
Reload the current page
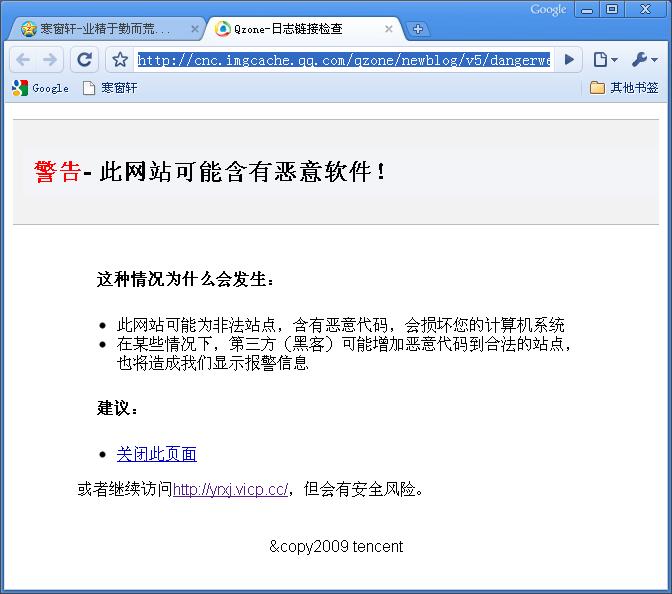point(84,60)
